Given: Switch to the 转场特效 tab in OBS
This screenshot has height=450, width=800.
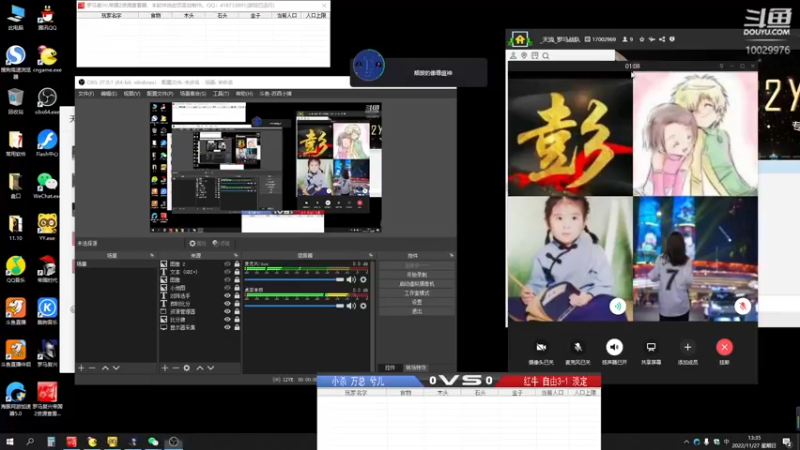Looking at the screenshot, I should point(416,368).
